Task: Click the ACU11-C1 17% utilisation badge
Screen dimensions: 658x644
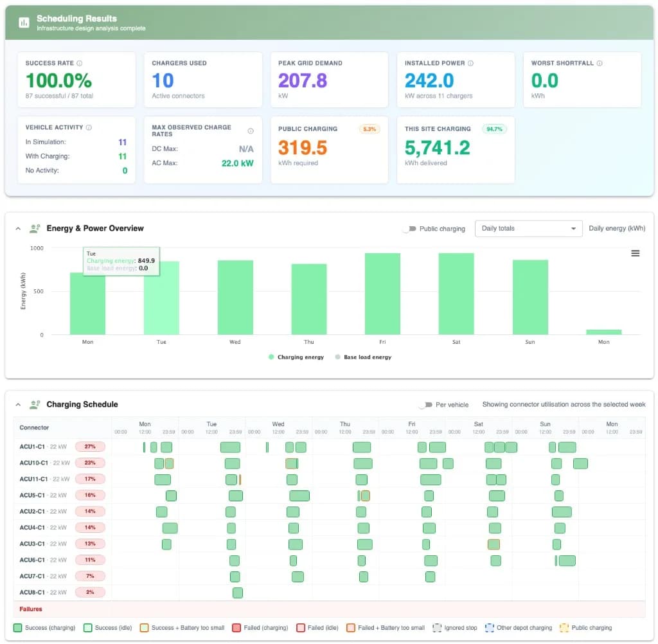Action: click(x=90, y=479)
